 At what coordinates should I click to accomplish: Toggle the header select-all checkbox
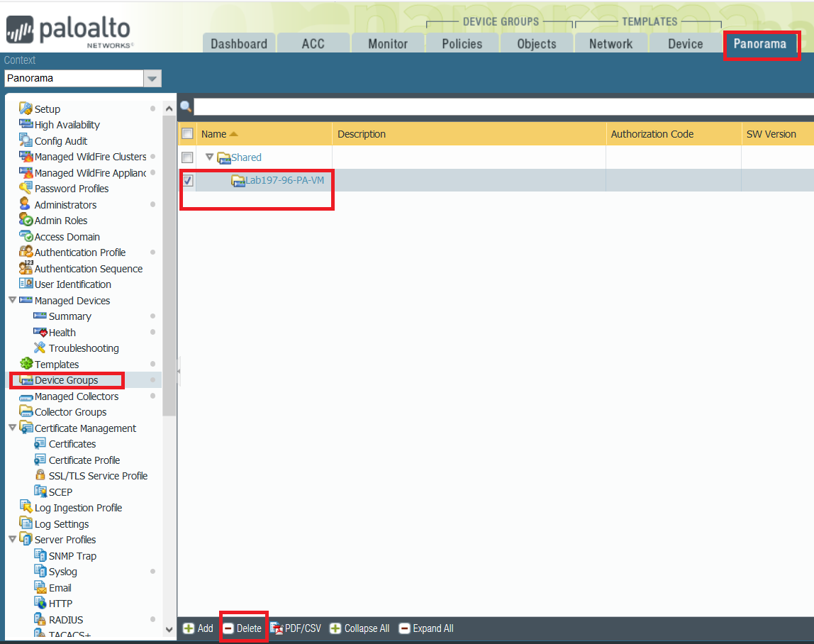[x=187, y=133]
